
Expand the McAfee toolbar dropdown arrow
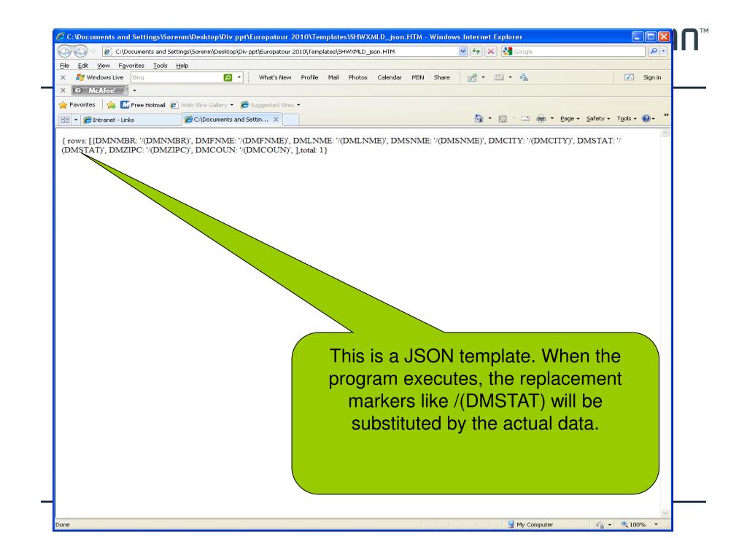[135, 90]
